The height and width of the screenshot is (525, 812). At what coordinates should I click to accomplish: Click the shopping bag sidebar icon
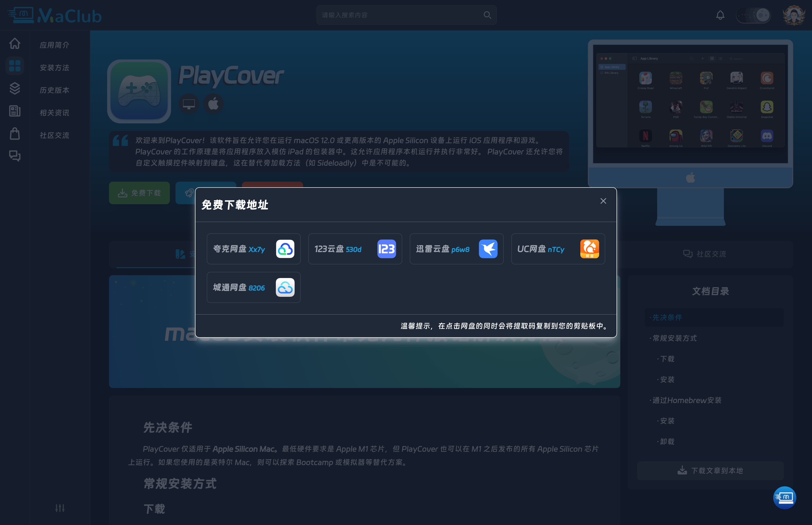coord(15,133)
